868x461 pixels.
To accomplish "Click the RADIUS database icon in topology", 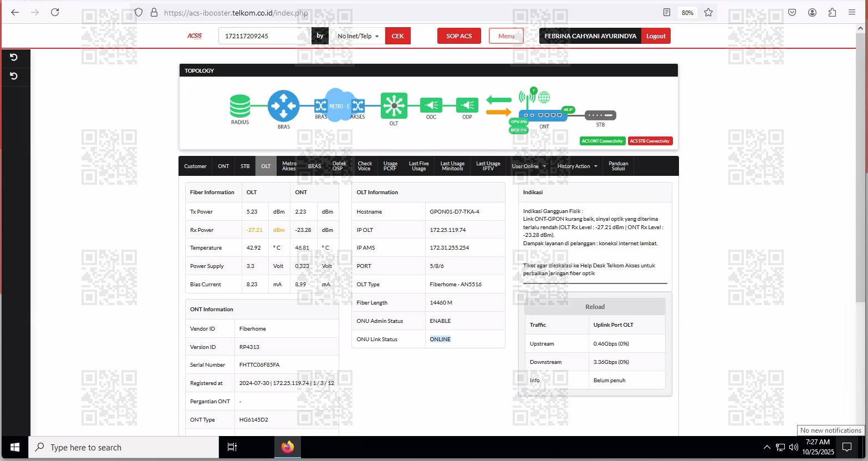I will click(x=240, y=106).
